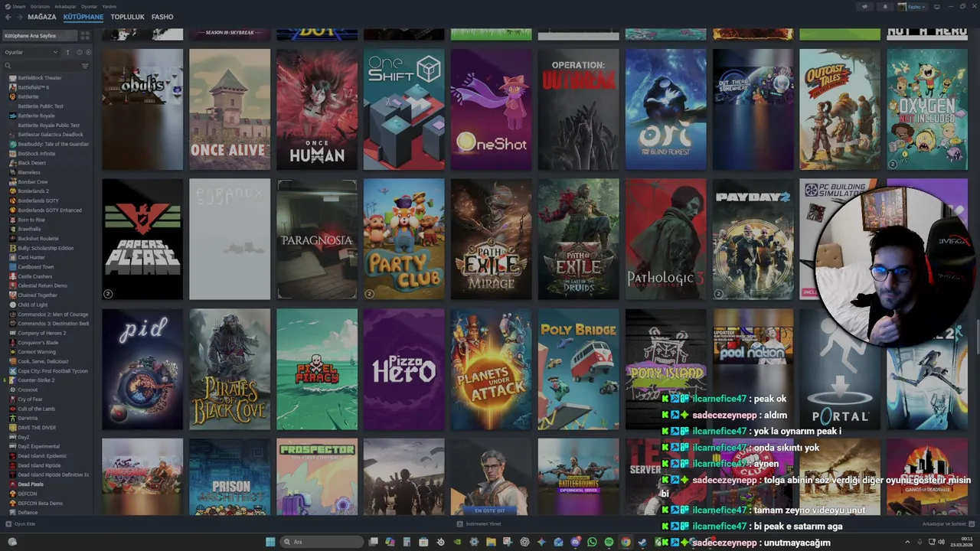Open the Fasho account dropdown

coord(912,6)
